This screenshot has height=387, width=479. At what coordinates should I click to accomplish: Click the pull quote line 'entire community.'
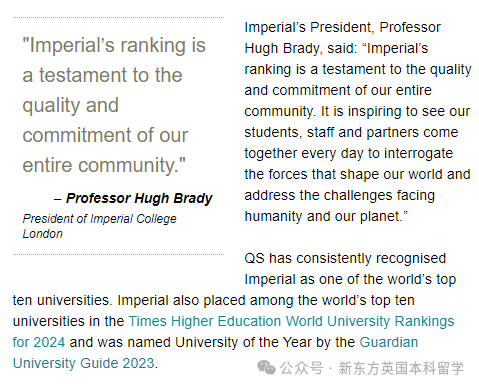pyautogui.click(x=104, y=165)
